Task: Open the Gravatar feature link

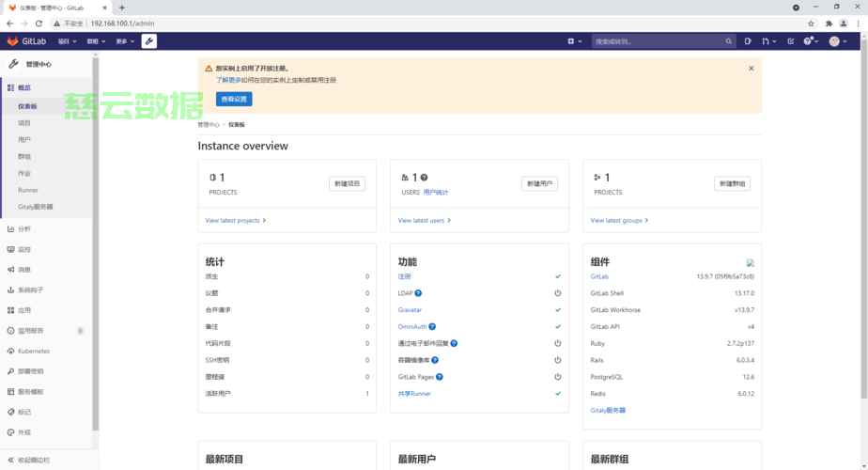Action: pos(410,310)
